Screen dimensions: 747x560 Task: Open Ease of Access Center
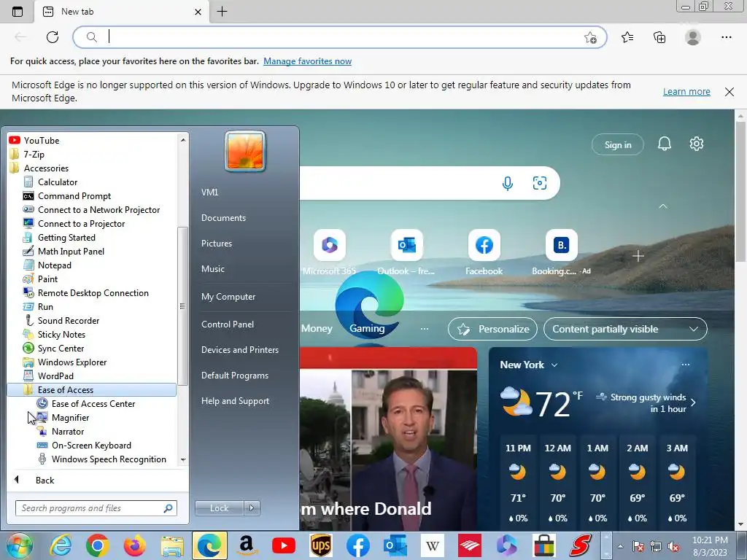(x=93, y=403)
